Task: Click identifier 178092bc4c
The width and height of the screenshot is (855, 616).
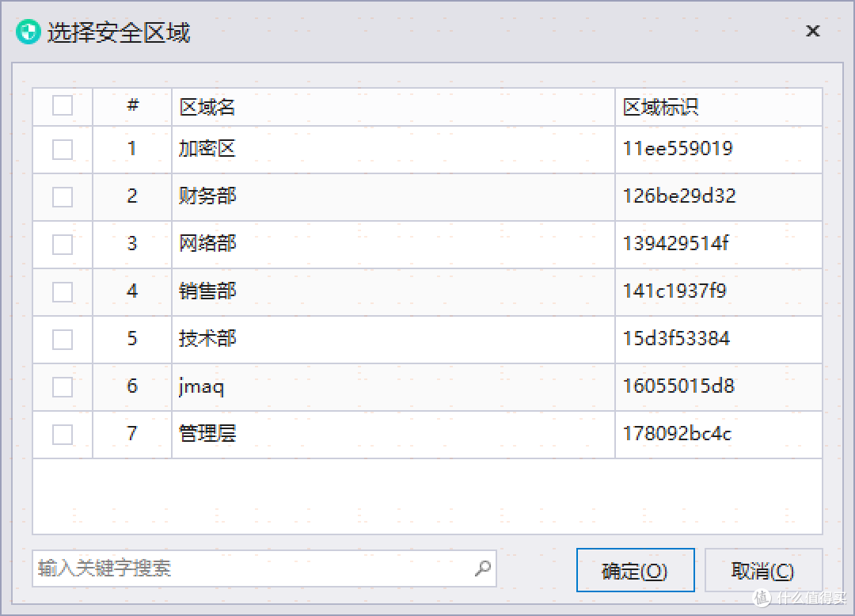Action: point(677,433)
